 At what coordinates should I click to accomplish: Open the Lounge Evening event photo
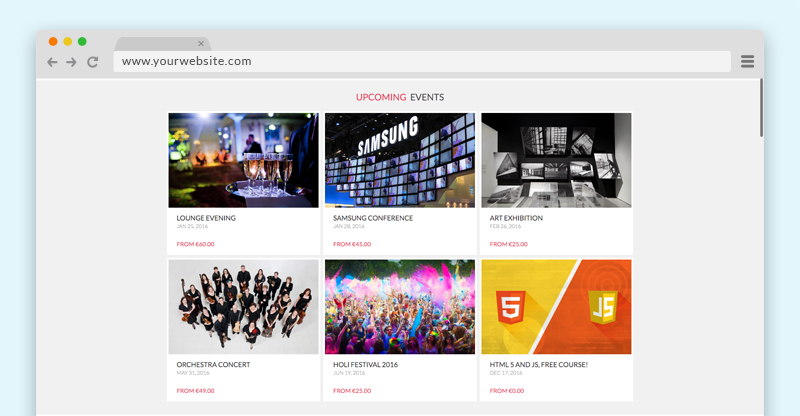pos(243,160)
